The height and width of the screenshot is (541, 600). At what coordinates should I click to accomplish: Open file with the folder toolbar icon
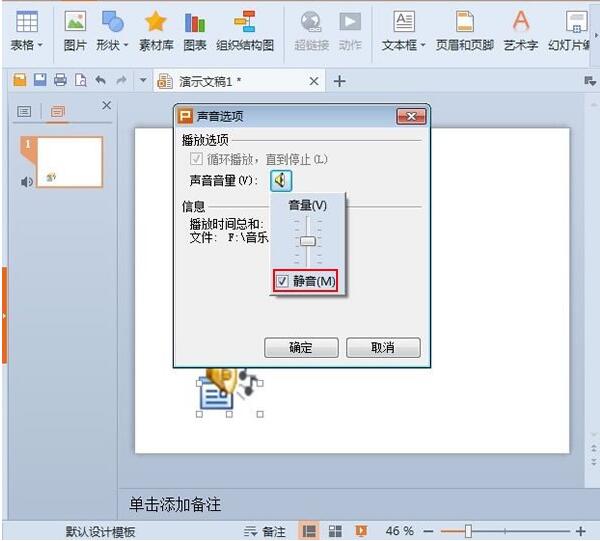(x=20, y=80)
